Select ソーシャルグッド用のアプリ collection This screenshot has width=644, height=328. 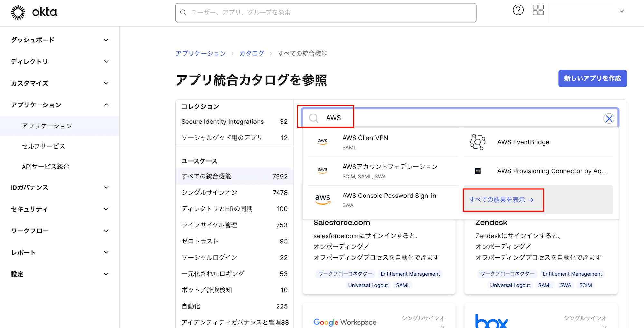[234, 138]
